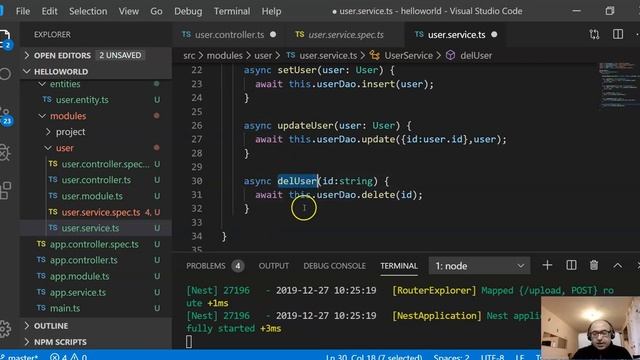The height and width of the screenshot is (360, 640).
Task: Click the user breadcrumb folder segment
Action: coord(263,56)
